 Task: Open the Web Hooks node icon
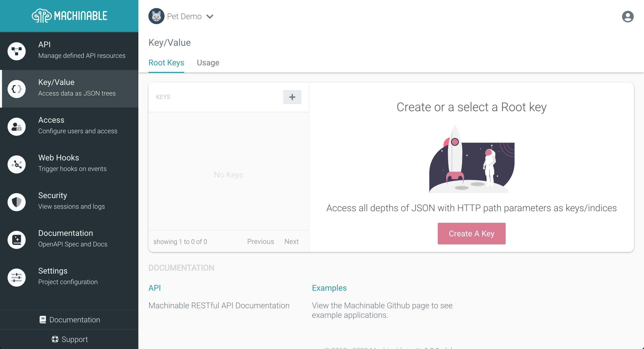click(17, 164)
